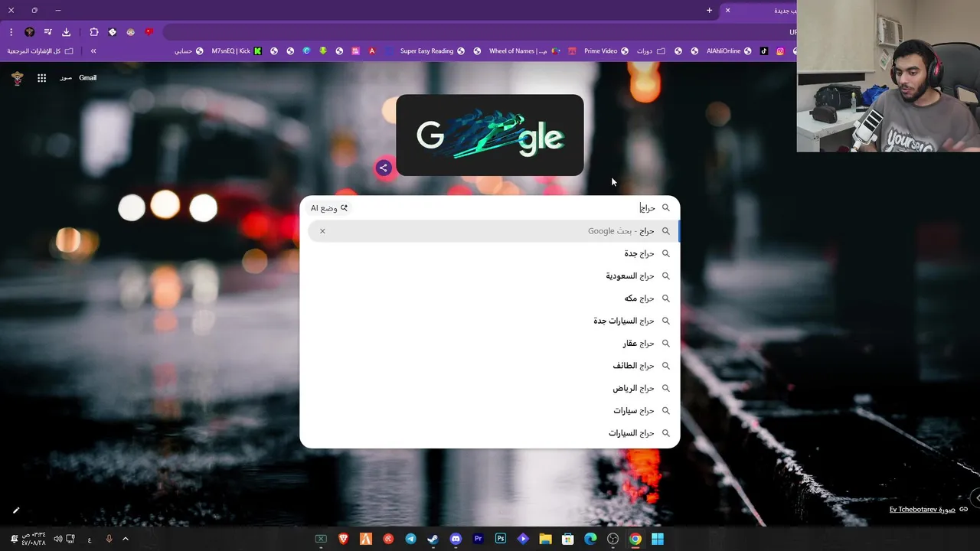Select the last suggestion حراج السيارات
The image size is (980, 551).
(x=490, y=433)
